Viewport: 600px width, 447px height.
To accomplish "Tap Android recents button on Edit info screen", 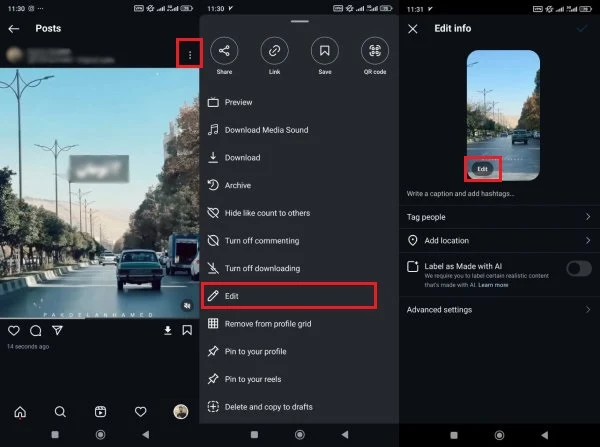I will (x=454, y=435).
